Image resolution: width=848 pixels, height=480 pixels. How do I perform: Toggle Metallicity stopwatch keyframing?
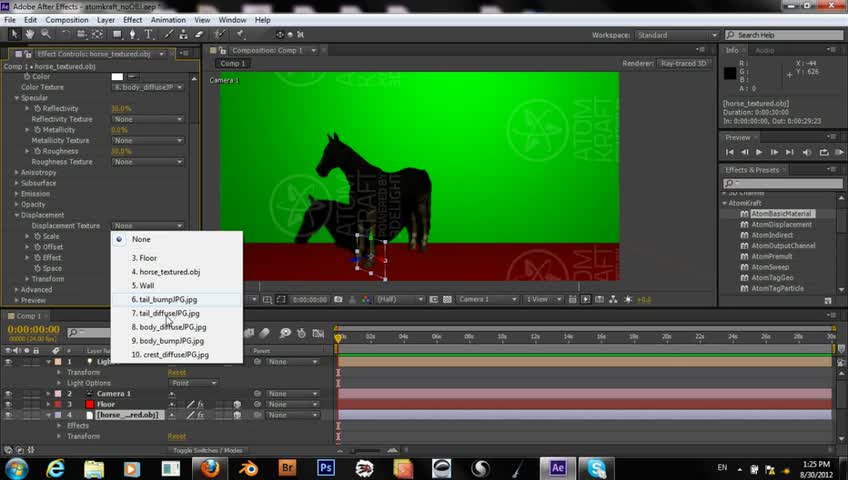point(37,130)
